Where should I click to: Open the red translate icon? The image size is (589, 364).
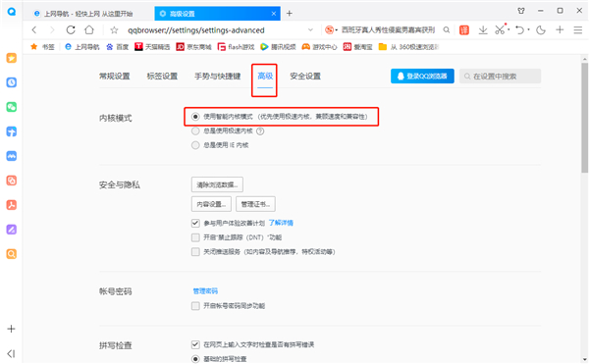[464, 30]
